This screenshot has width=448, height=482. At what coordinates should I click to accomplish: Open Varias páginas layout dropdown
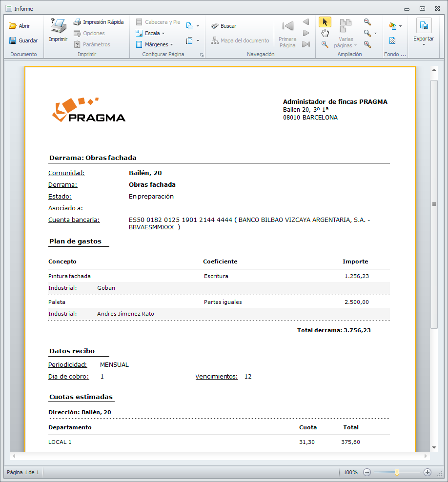346,33
